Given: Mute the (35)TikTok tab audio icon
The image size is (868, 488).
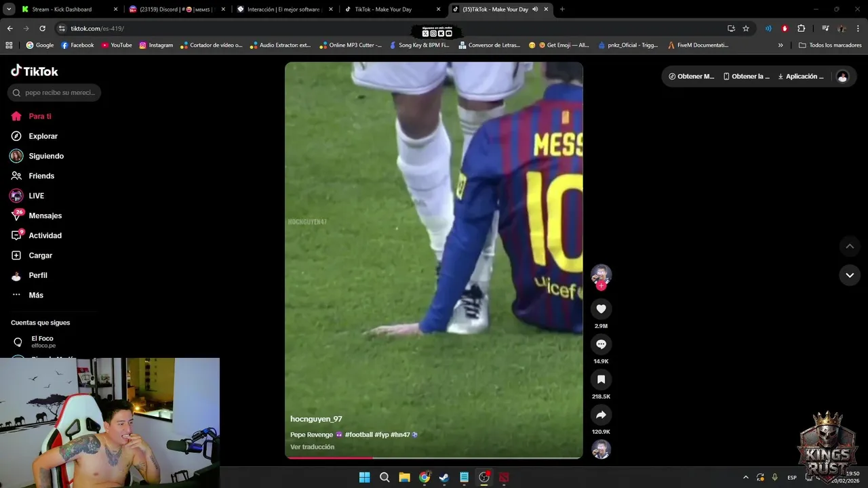Looking at the screenshot, I should (535, 9).
